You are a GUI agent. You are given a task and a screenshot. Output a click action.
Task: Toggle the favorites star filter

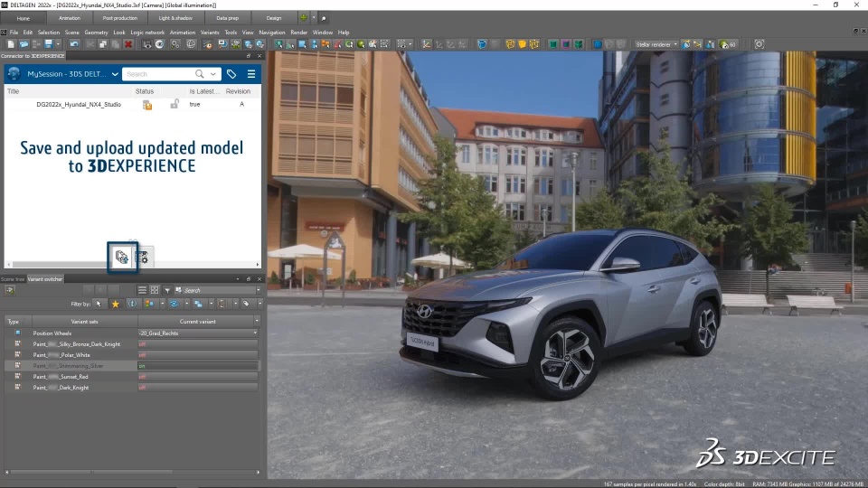115,304
